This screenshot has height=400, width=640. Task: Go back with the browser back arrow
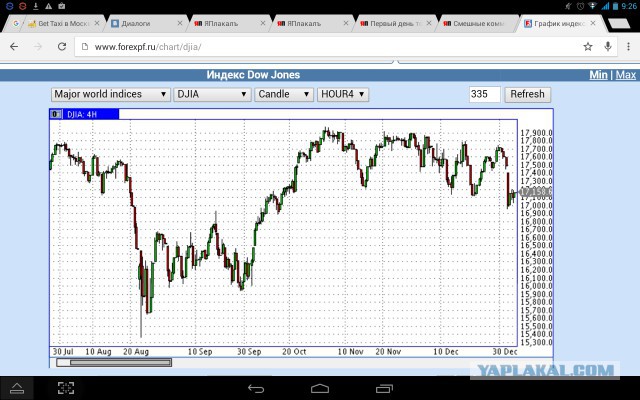click(14, 47)
